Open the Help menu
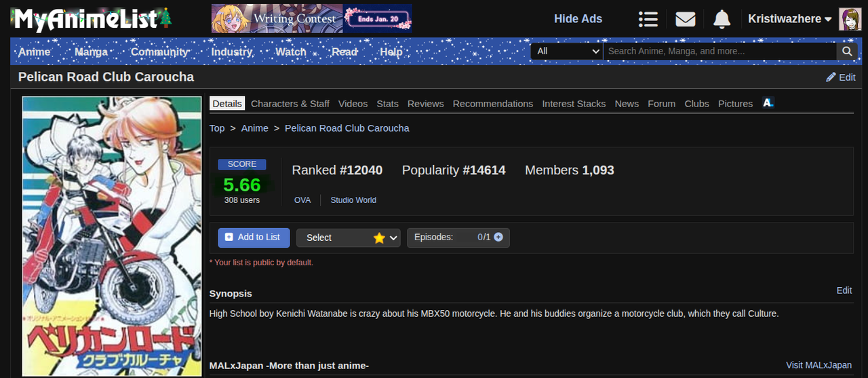868x378 pixels. pos(391,52)
